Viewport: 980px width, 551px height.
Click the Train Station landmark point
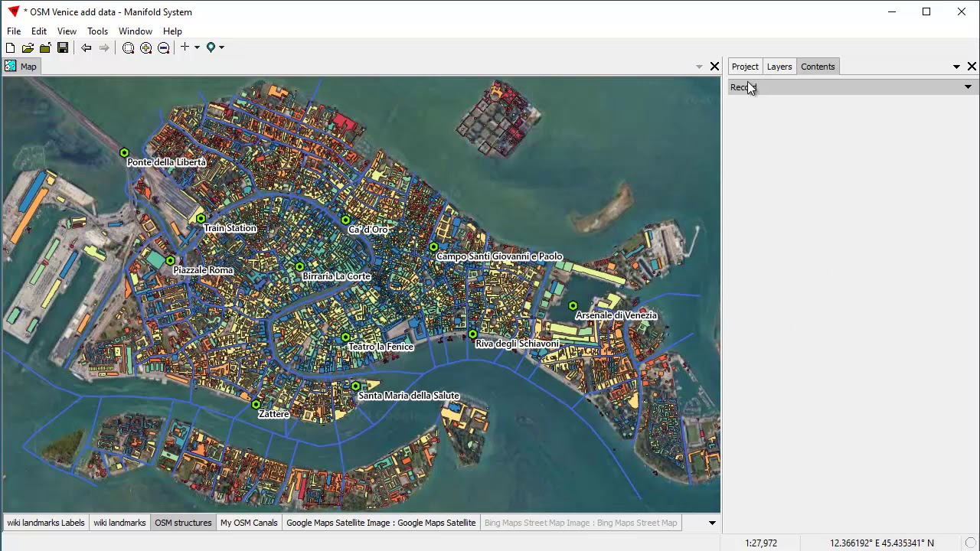(201, 219)
